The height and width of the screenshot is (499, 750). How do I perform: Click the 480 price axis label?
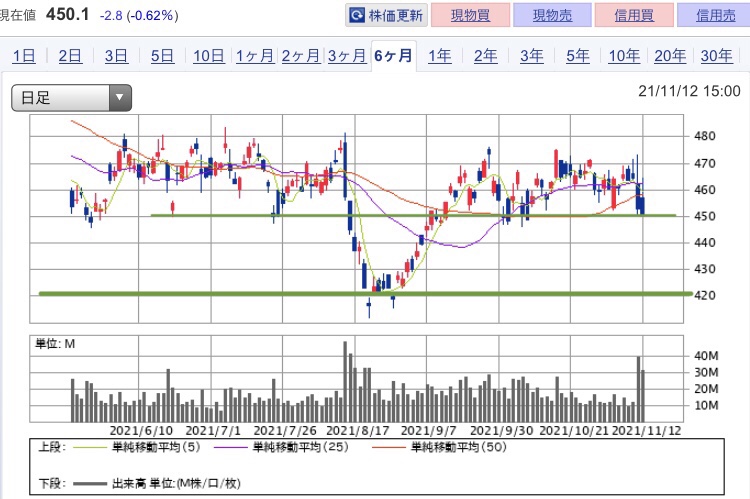coord(705,136)
